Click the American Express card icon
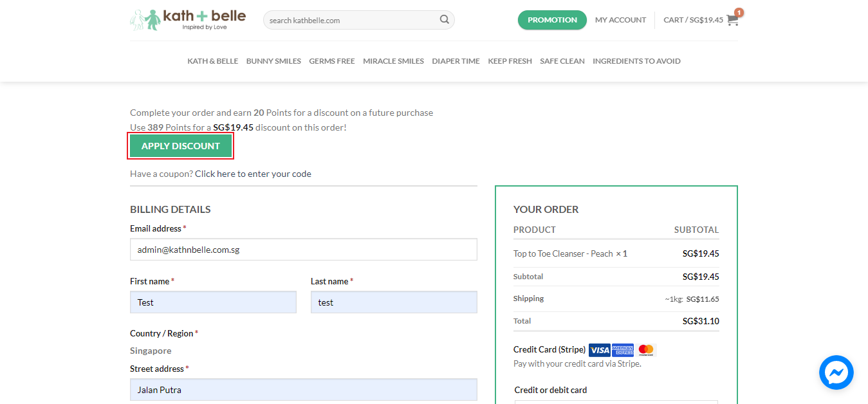The width and height of the screenshot is (868, 404). [x=623, y=350]
